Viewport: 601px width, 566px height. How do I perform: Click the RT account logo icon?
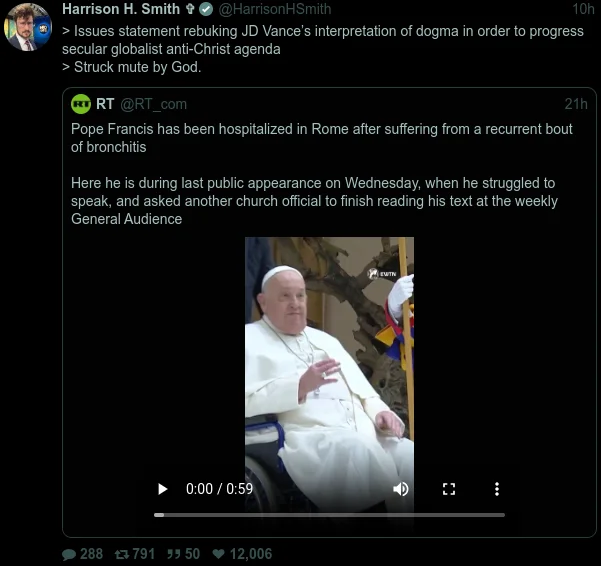(x=81, y=104)
